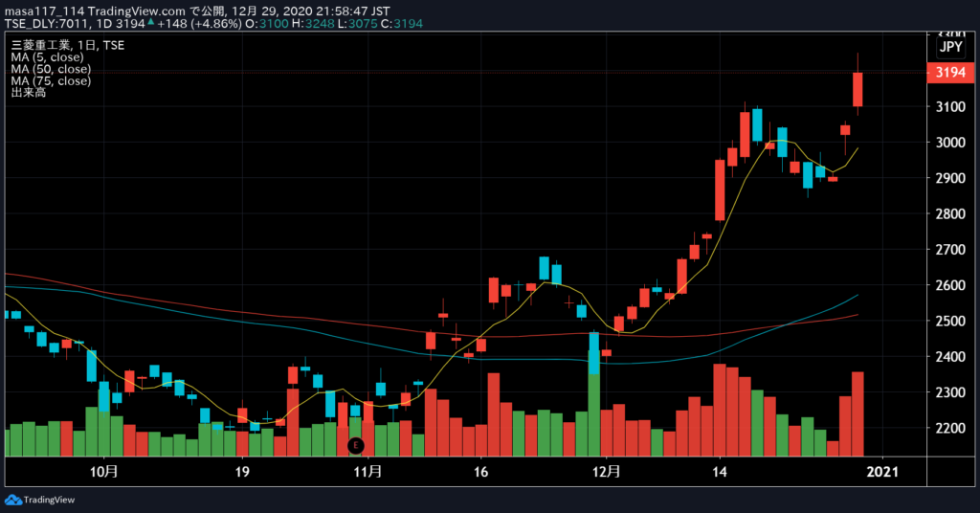Click the 2300 price axis label

[x=950, y=392]
